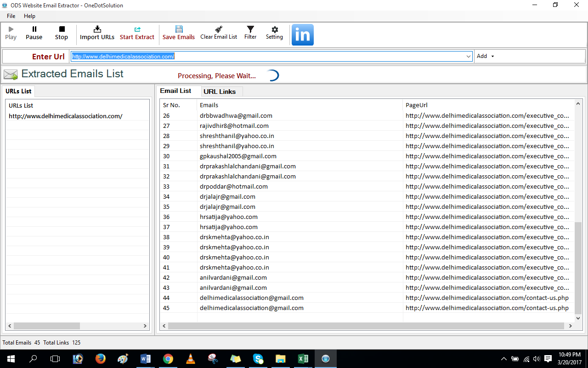
Task: Click the URLs List column header
Action: [77, 105]
